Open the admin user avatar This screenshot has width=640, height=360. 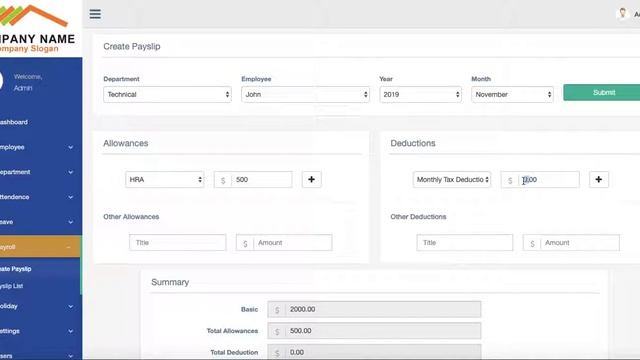pos(622,14)
